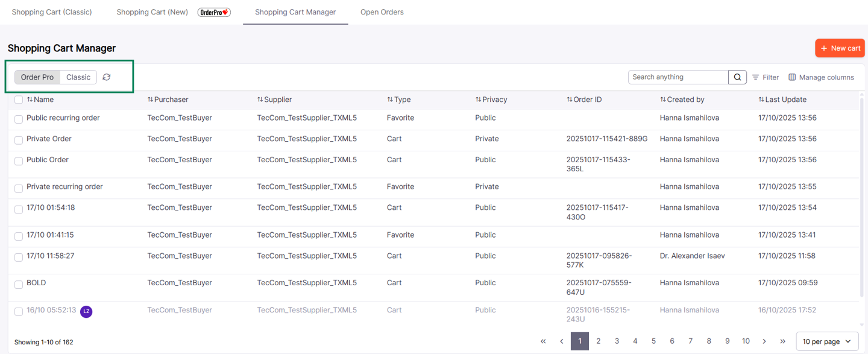Click the LZ avatar badge on 16/10 05:52:13 cart

pos(86,312)
